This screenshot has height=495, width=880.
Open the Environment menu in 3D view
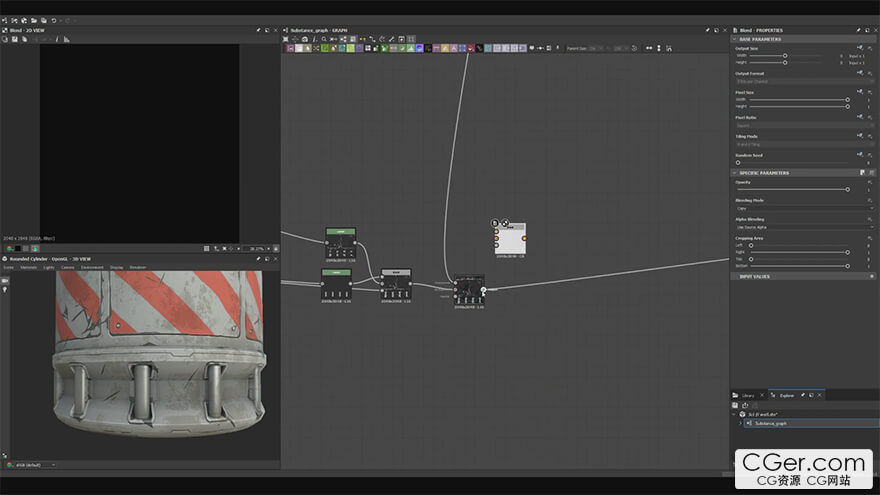pyautogui.click(x=92, y=267)
